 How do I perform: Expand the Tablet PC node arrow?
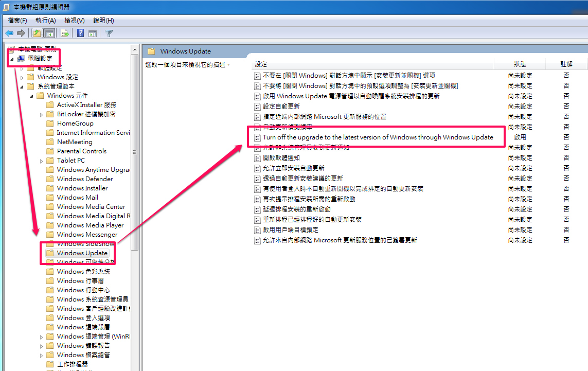tap(41, 161)
